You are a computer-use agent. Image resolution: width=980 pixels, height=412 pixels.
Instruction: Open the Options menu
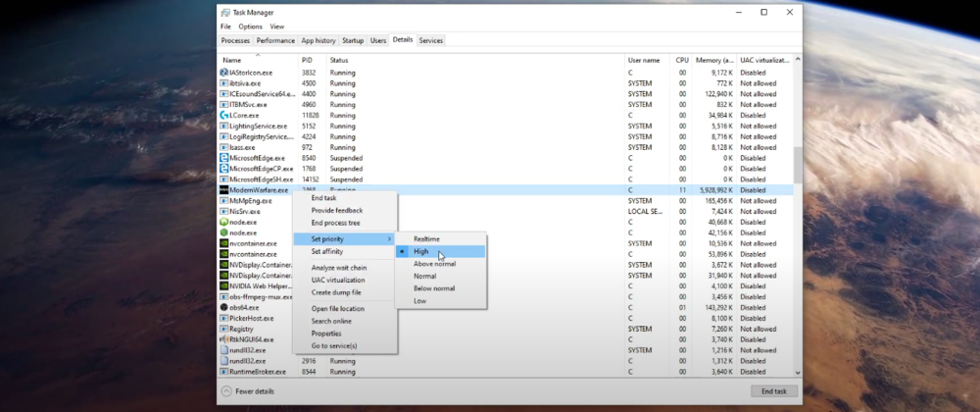[x=250, y=26]
